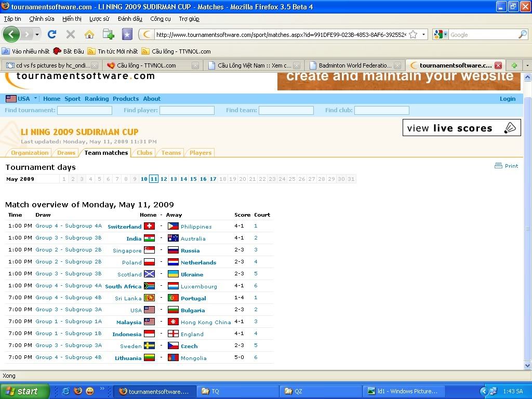Viewport: 532px width, 399px height.
Task: Click the purple bookmarks star toolbar icon
Action: [x=127, y=34]
